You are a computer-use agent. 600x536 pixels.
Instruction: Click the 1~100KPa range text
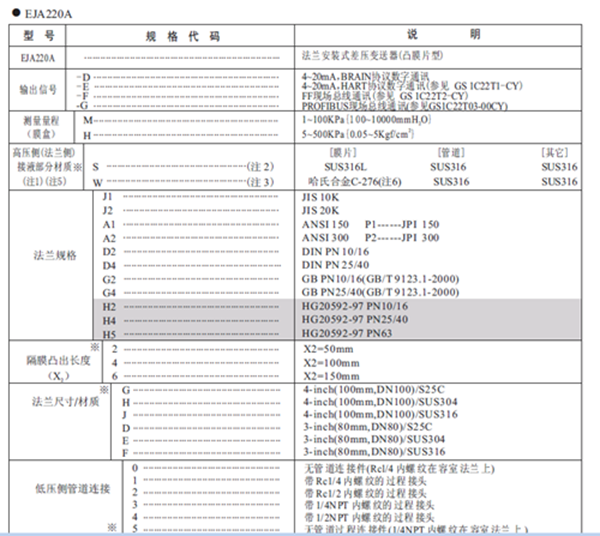click(x=366, y=120)
